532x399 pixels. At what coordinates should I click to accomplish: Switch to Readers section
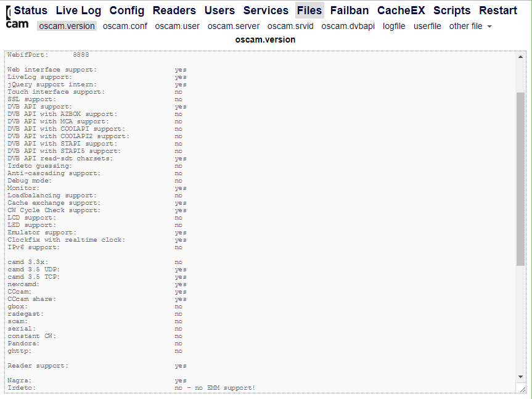click(174, 10)
